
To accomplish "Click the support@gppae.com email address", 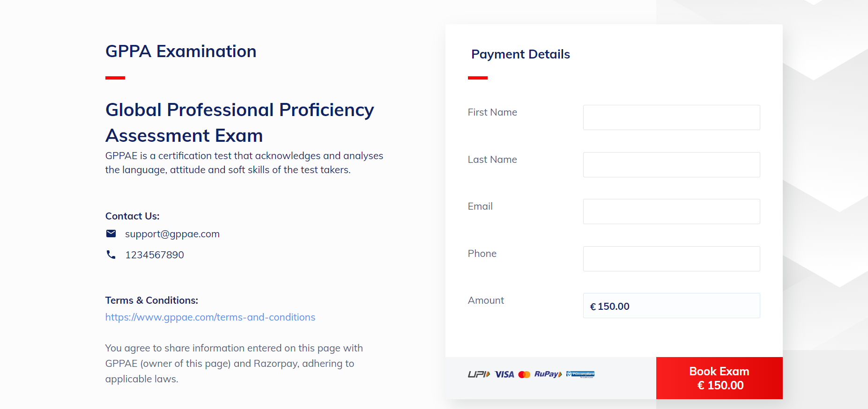I will [172, 234].
